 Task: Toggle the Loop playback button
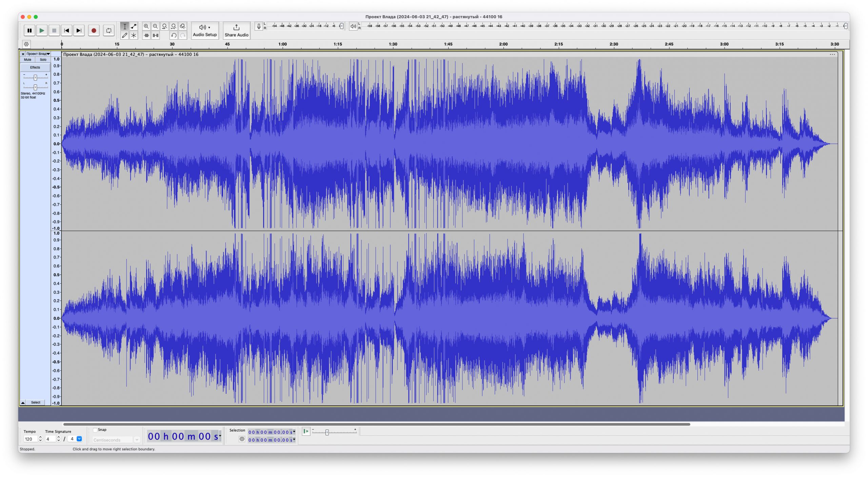pos(108,31)
